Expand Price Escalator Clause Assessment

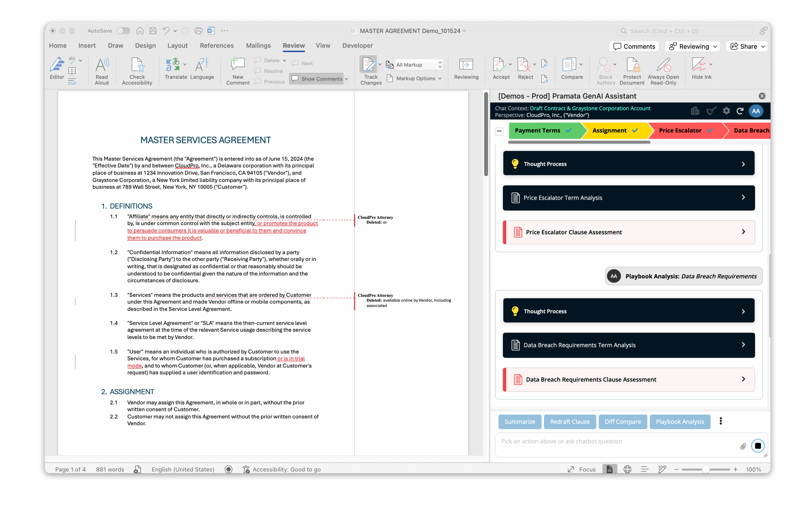click(629, 232)
